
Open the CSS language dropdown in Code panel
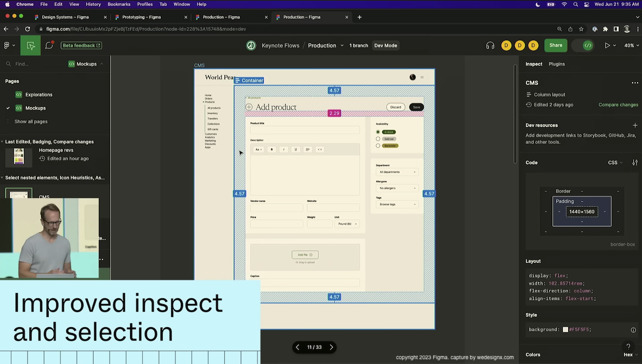(x=615, y=162)
